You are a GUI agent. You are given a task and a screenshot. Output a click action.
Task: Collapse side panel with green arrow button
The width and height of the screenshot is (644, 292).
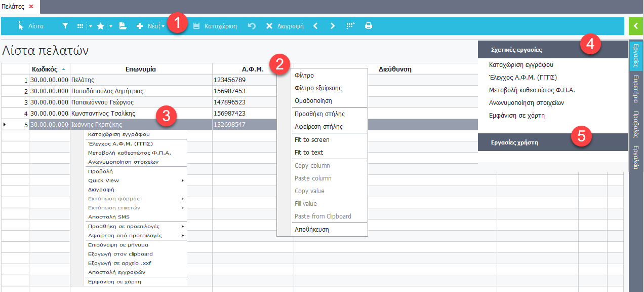click(635, 25)
